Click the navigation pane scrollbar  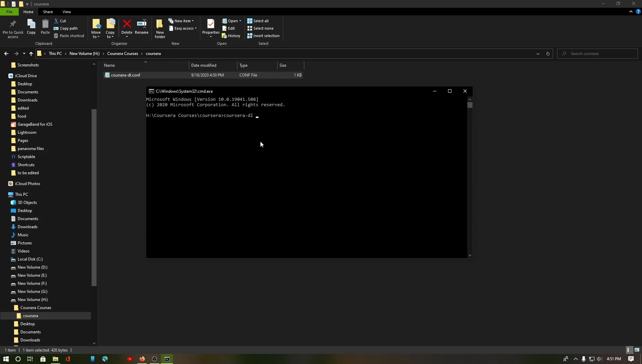[94, 197]
